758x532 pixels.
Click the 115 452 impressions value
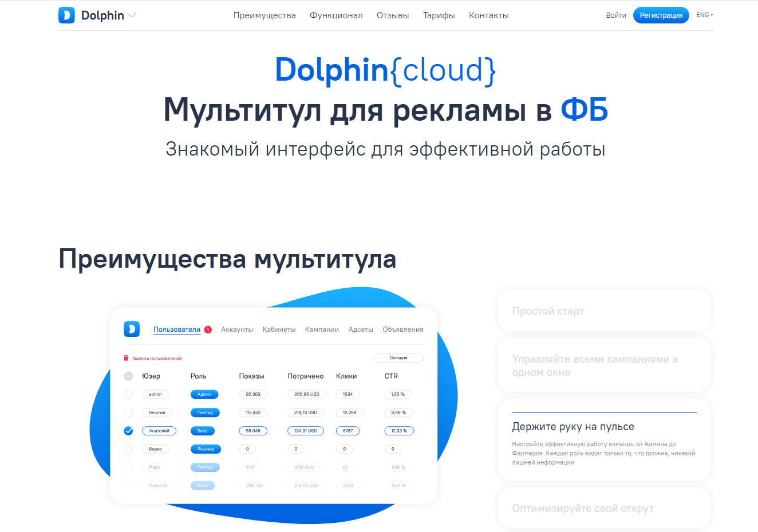click(253, 412)
